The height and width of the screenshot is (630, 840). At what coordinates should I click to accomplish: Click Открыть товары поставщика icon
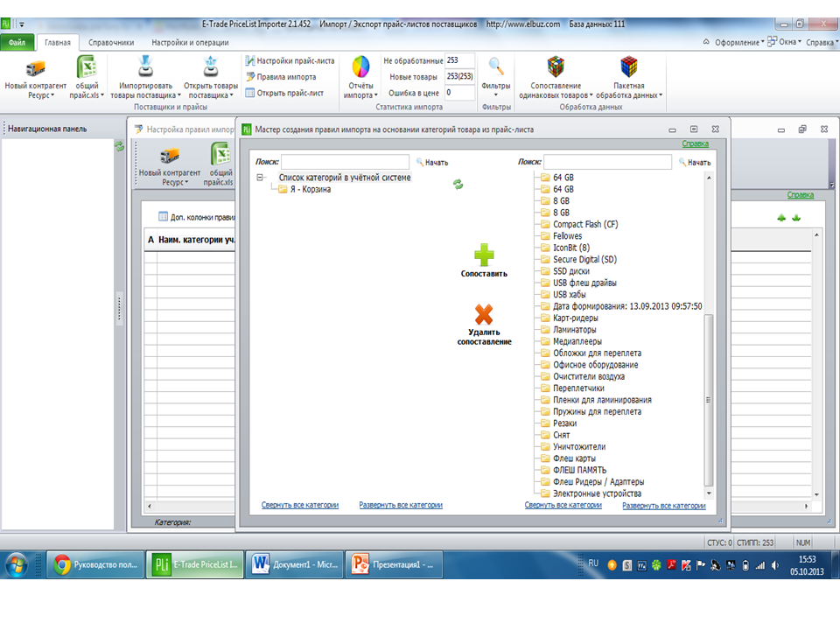[x=211, y=66]
